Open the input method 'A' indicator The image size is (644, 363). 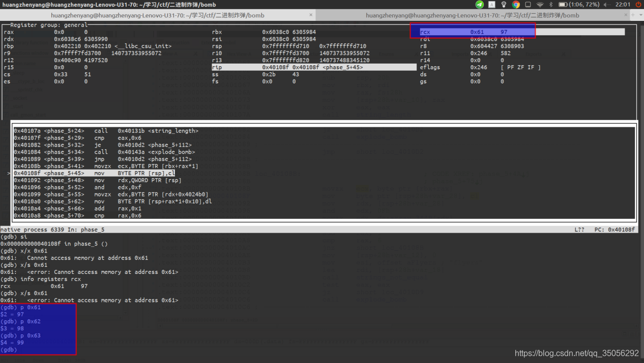point(492,5)
